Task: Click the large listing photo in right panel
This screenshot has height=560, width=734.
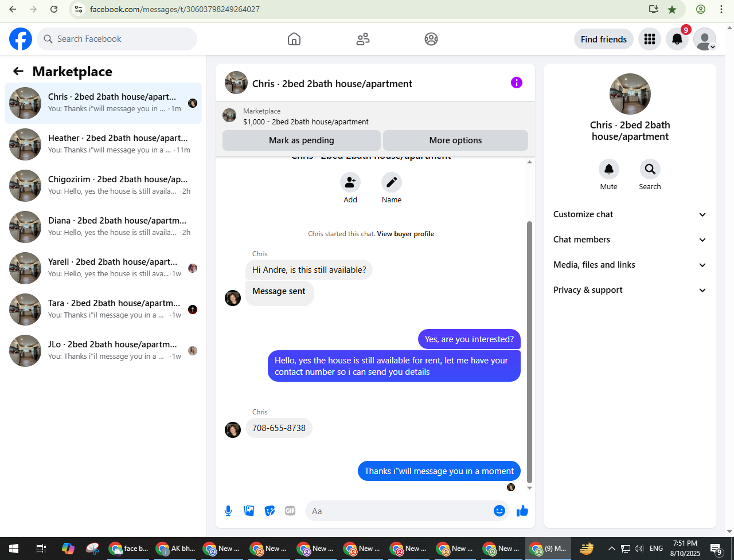Action: 630,94
